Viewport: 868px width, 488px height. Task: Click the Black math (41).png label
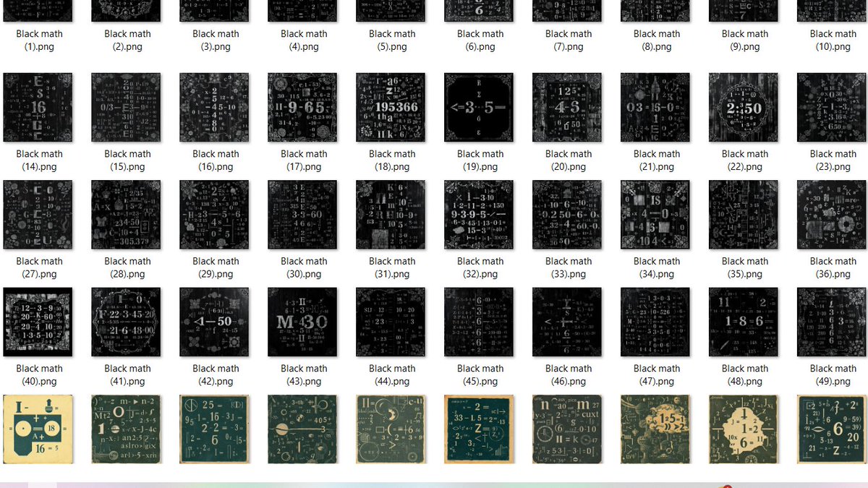pyautogui.click(x=127, y=374)
